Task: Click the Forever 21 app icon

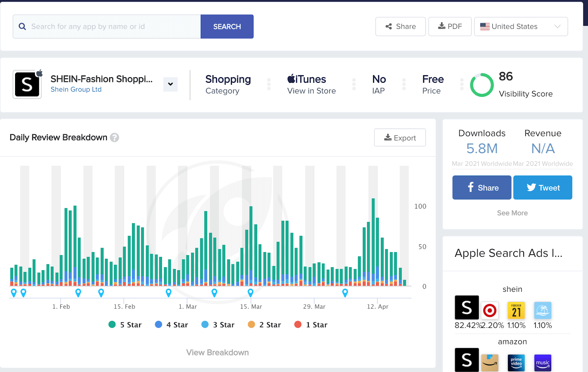Action: click(x=516, y=311)
